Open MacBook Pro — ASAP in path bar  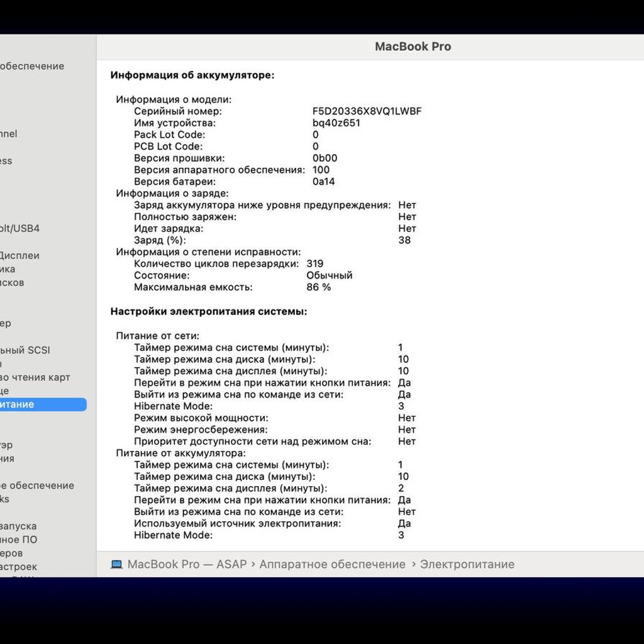187,564
